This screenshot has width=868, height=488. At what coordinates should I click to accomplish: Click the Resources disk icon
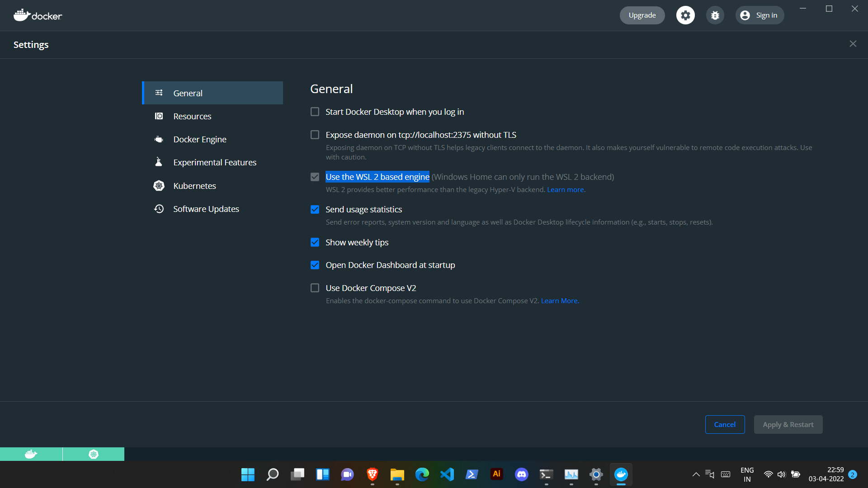[x=159, y=116]
